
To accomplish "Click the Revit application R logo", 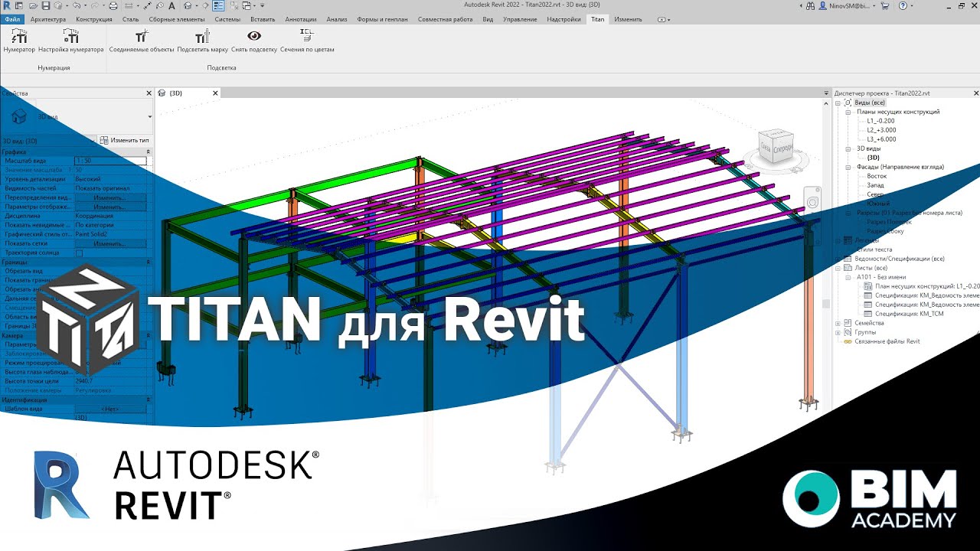I will tap(6, 5).
